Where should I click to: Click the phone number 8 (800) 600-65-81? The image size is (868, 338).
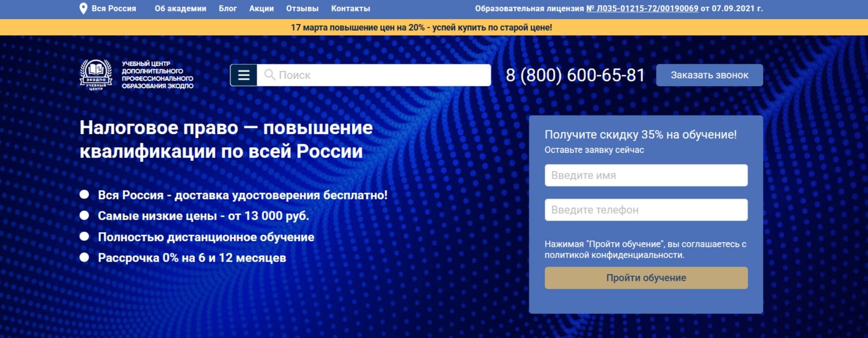pyautogui.click(x=575, y=75)
